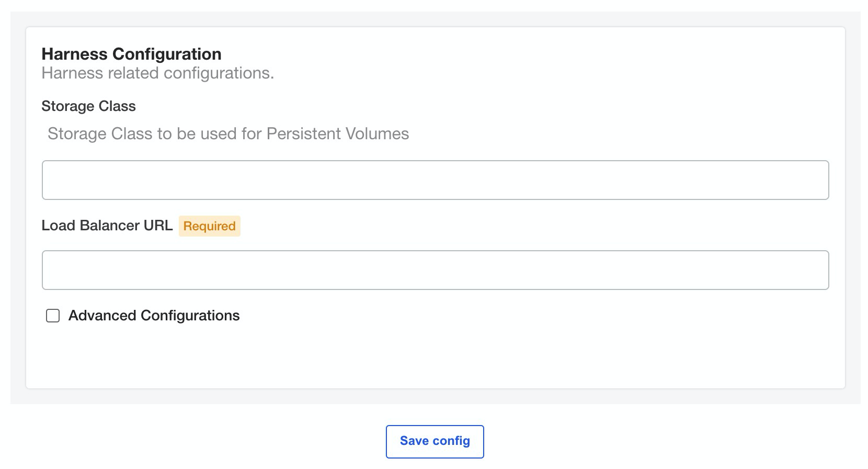The height and width of the screenshot is (469, 868).
Task: Save the Harness configuration form
Action: coord(435,441)
